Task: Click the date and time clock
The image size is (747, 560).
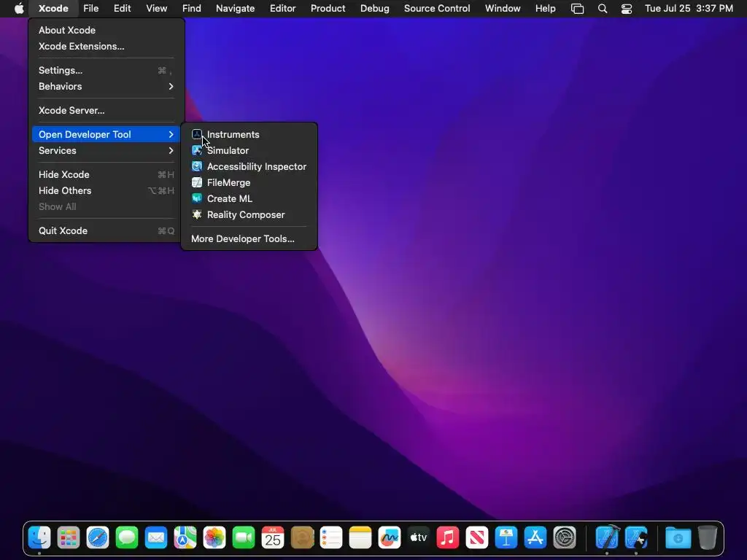Action: [689, 9]
